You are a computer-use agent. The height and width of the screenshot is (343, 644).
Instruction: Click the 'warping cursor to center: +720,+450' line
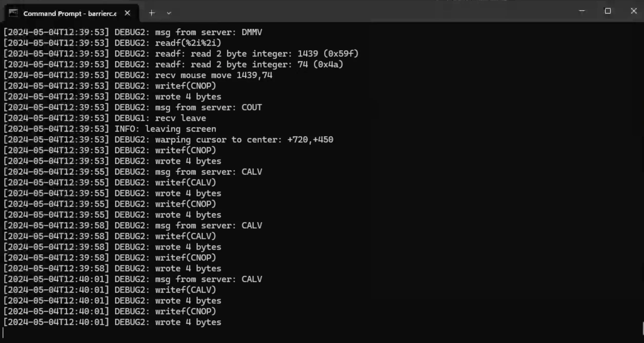coord(168,140)
